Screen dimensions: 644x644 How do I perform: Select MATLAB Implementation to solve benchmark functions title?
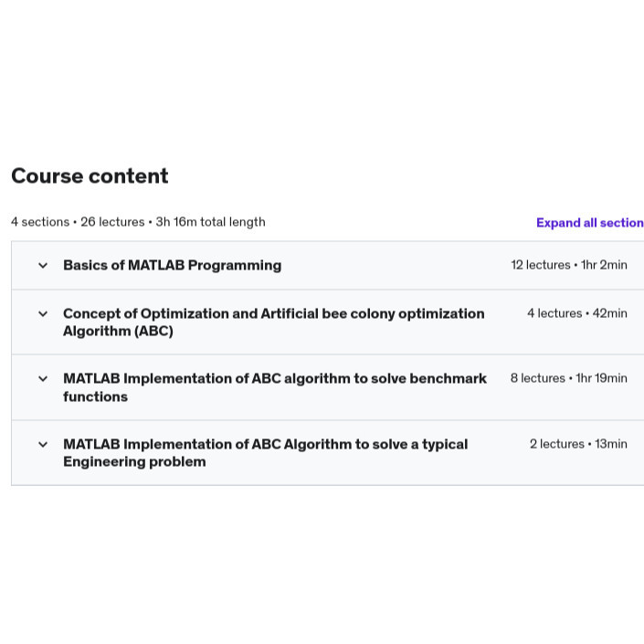coord(275,387)
